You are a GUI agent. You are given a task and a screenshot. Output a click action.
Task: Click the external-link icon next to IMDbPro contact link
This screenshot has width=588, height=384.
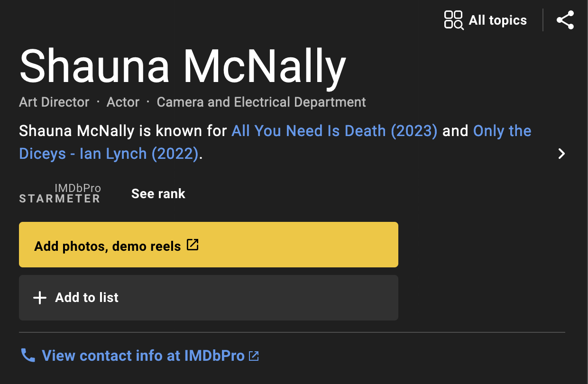tap(254, 355)
